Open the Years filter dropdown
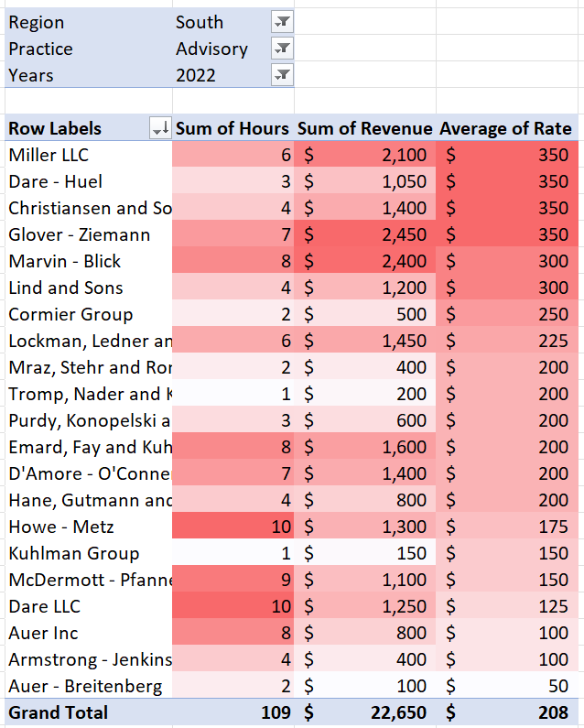 [x=282, y=75]
